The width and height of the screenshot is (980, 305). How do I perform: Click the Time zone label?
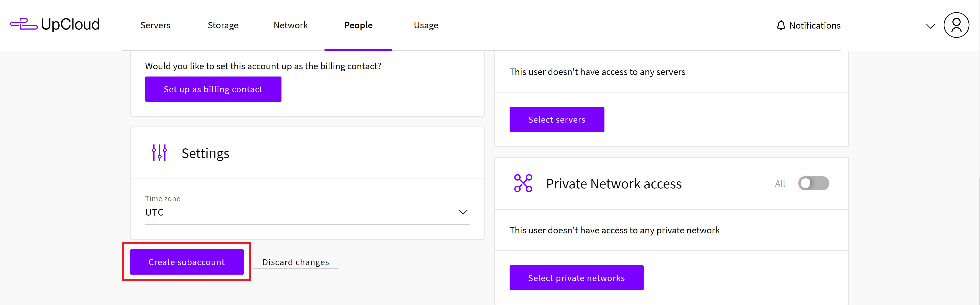pyautogui.click(x=163, y=199)
